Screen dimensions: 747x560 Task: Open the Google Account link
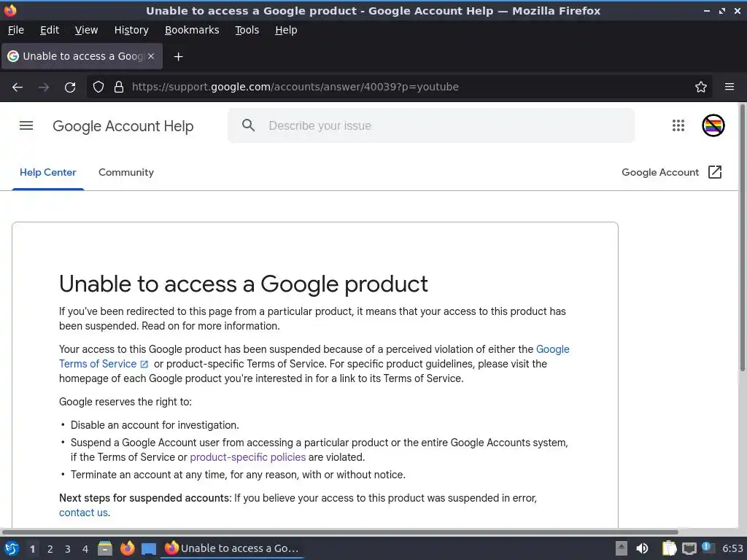tap(659, 172)
